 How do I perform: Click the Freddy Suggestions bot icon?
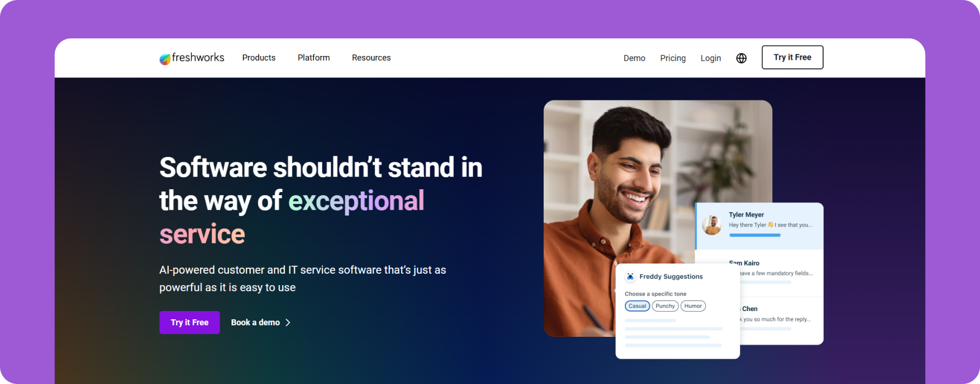click(x=630, y=276)
